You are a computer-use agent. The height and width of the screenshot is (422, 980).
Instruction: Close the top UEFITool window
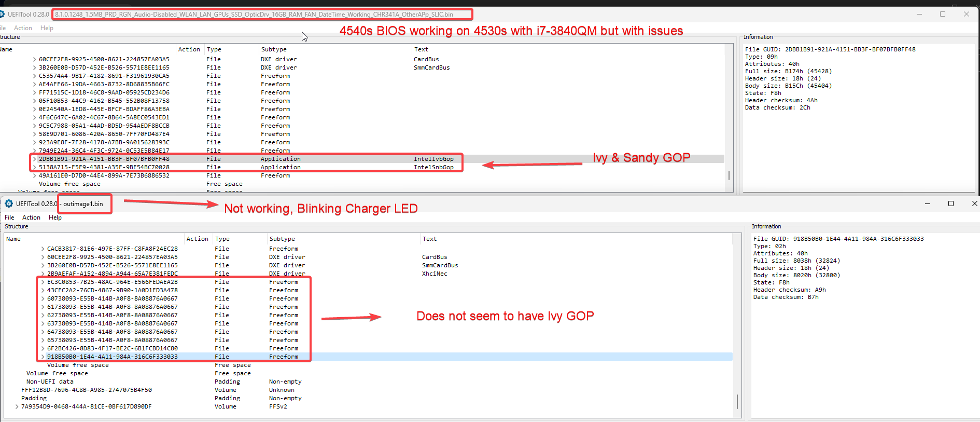tap(967, 14)
